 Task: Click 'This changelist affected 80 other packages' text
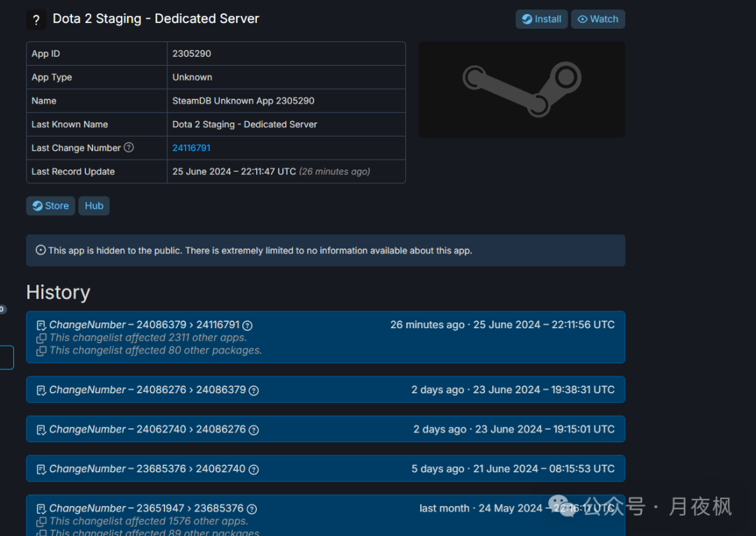tap(155, 351)
